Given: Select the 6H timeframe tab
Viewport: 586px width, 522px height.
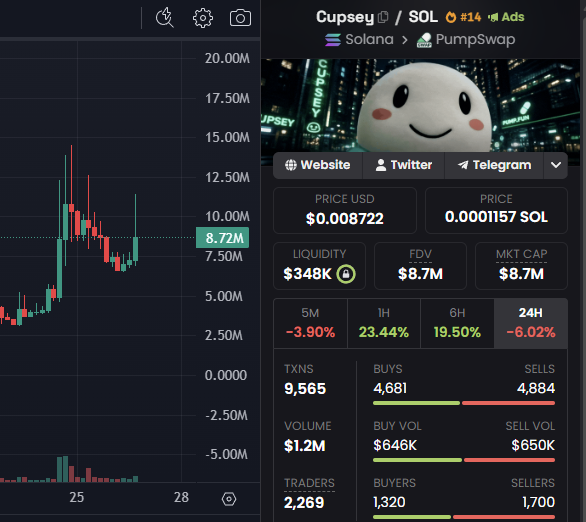Looking at the screenshot, I should 457,323.
